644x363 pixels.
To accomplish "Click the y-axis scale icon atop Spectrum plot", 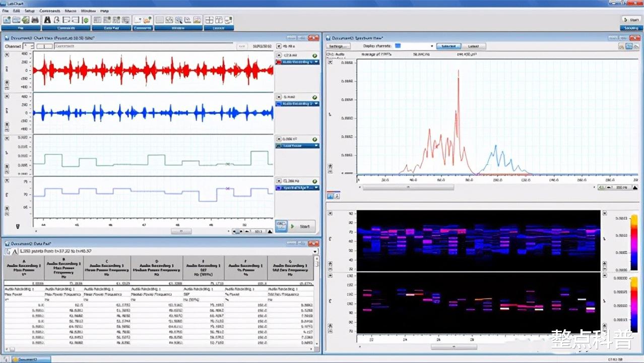I will 331,63.
